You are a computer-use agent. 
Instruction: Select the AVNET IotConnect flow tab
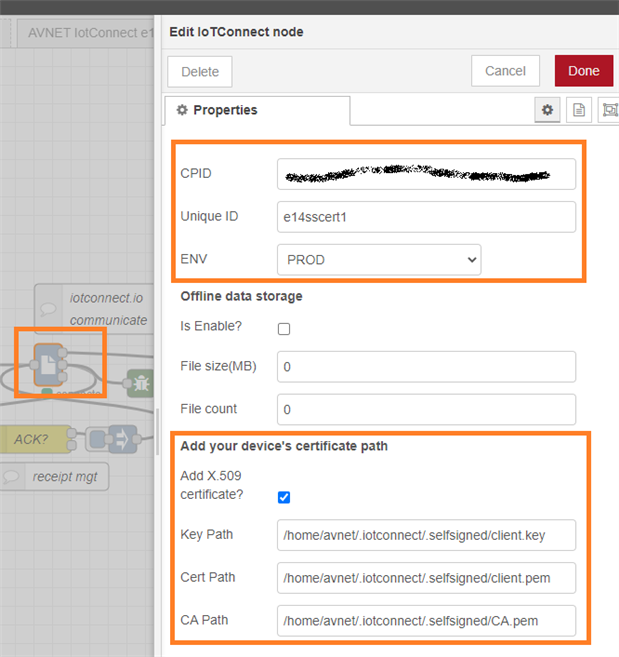(87, 32)
